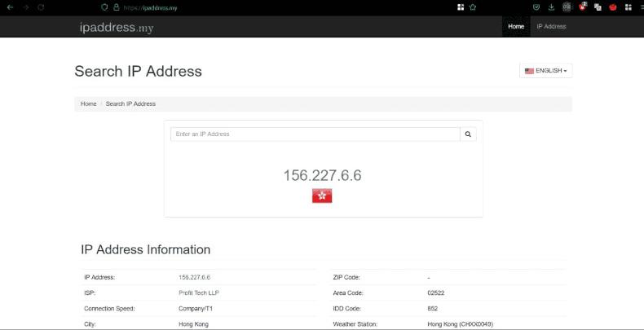Click the overlapping squares translate extension icon

click(598, 7)
